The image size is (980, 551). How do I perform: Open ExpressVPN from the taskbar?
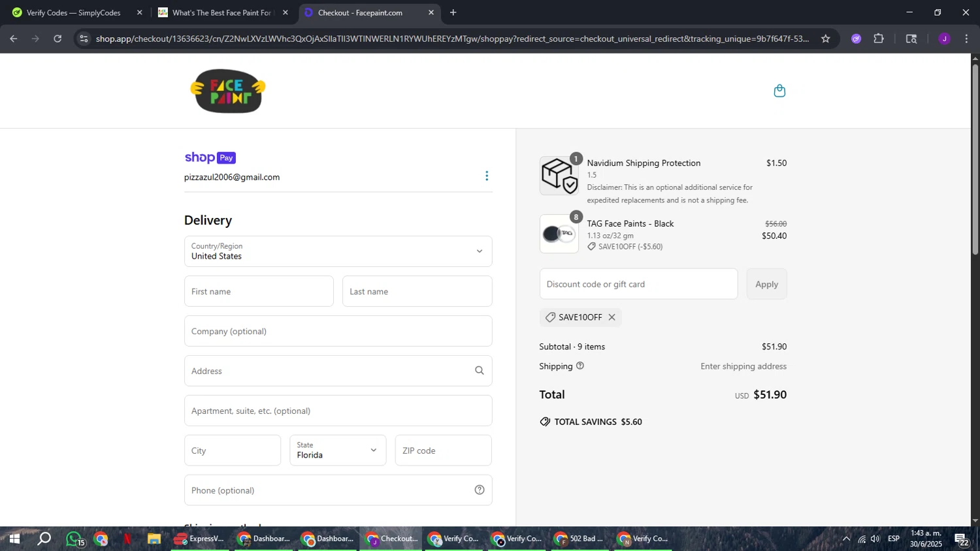tap(200, 539)
